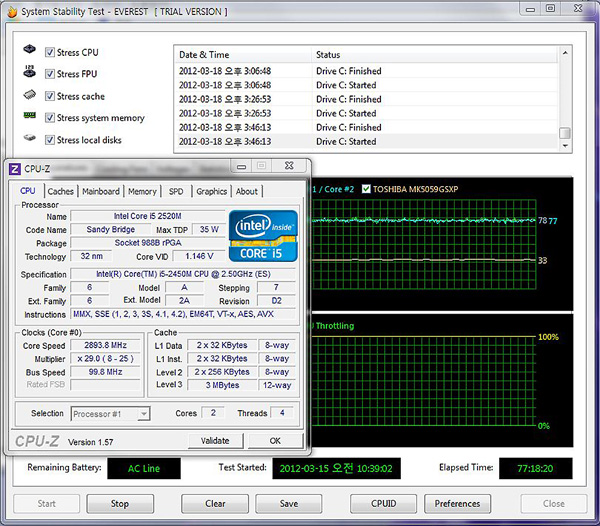Viewport: 600px width, 526px height.
Task: Close the CPU-Z window
Action: 289,166
